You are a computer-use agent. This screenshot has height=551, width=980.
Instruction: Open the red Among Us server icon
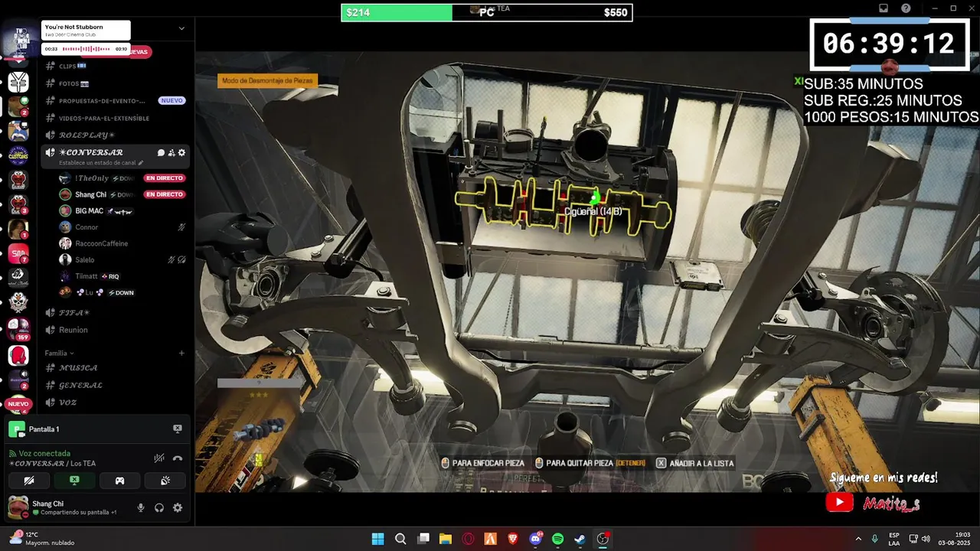[18, 355]
